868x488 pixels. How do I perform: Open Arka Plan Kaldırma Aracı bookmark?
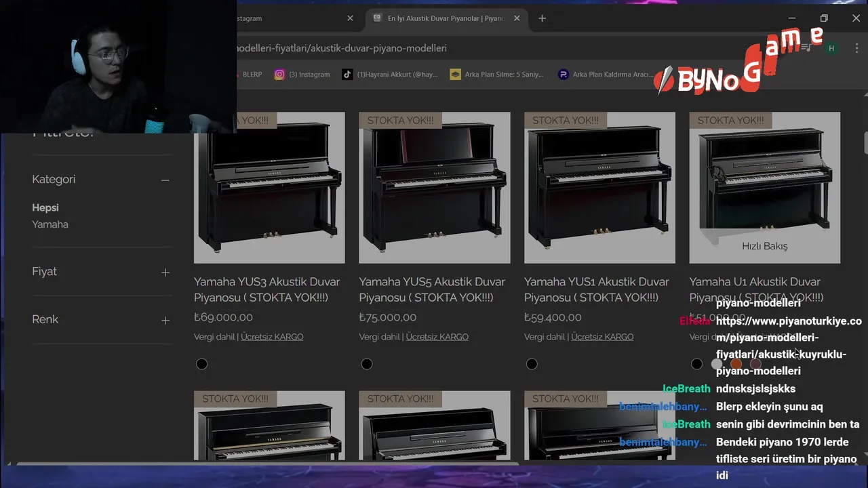coord(605,75)
